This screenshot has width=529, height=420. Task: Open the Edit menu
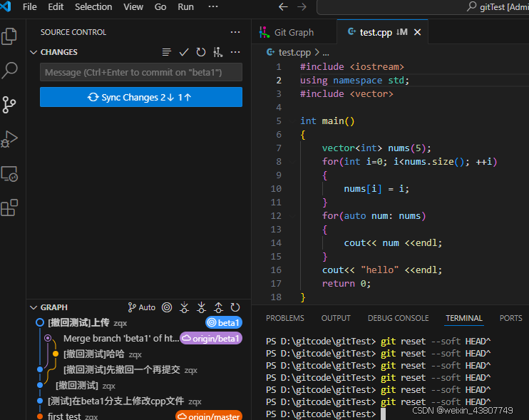56,6
